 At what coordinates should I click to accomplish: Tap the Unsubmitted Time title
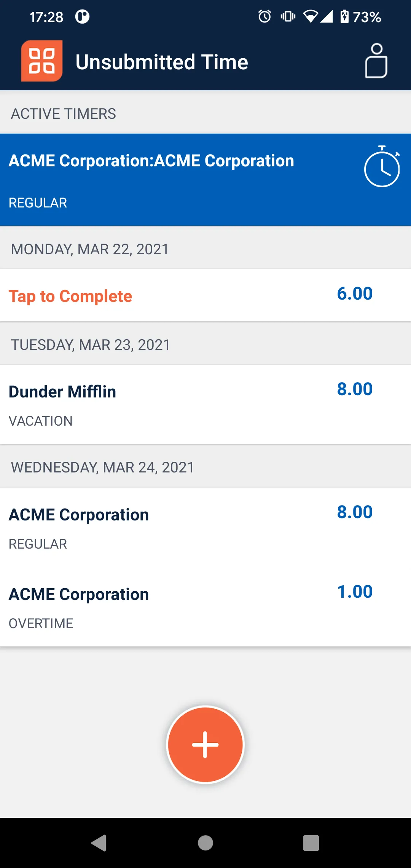[162, 62]
